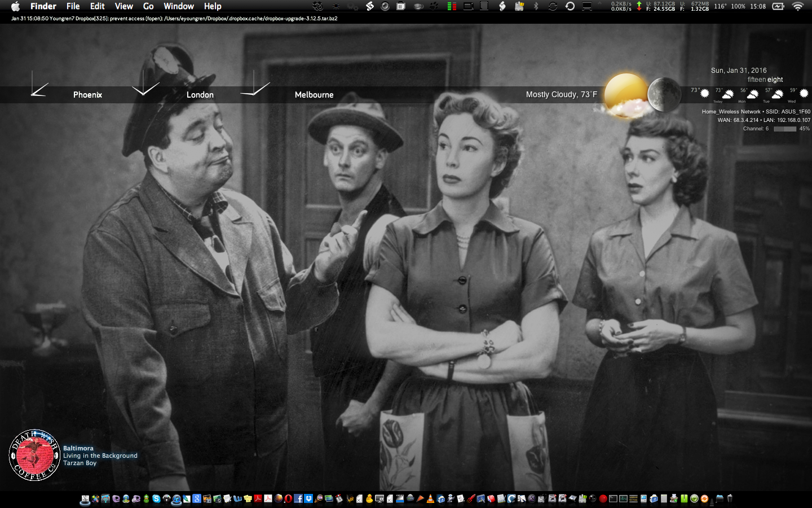The image size is (812, 508).
Task: Open iTunes from the dock
Action: [176, 499]
